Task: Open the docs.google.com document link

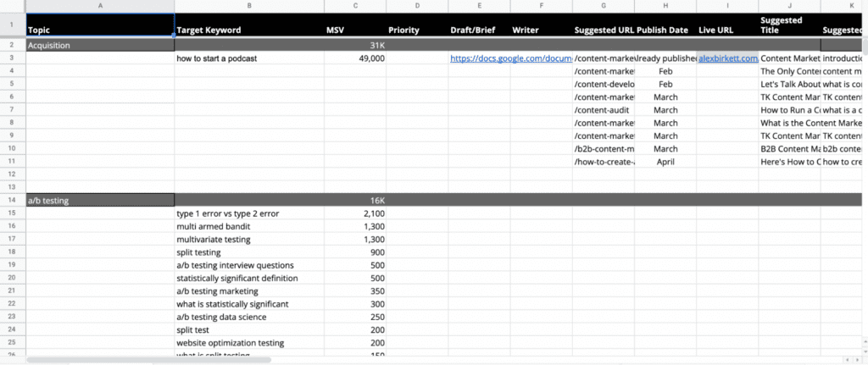Action: pyautogui.click(x=510, y=58)
